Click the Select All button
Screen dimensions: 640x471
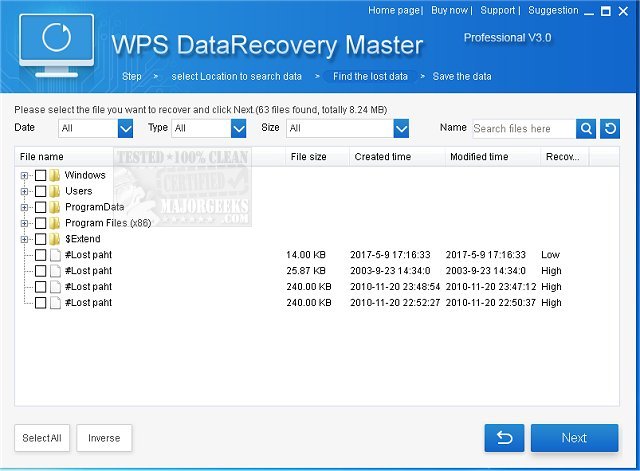(x=42, y=438)
